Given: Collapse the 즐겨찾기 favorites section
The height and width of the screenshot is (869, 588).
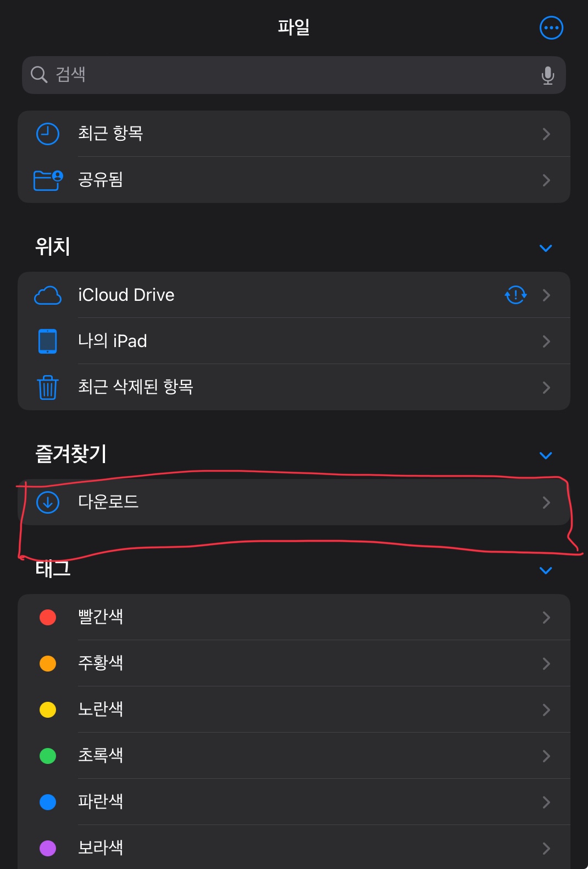Looking at the screenshot, I should tap(546, 455).
